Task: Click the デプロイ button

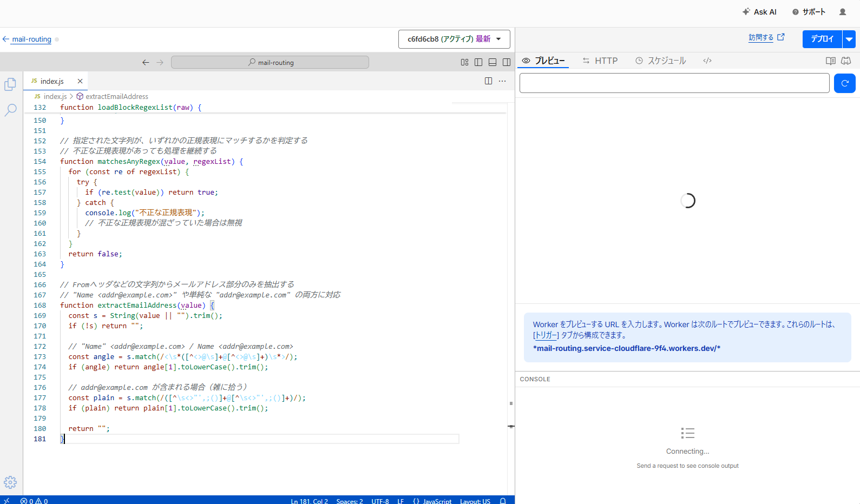Action: pyautogui.click(x=822, y=39)
